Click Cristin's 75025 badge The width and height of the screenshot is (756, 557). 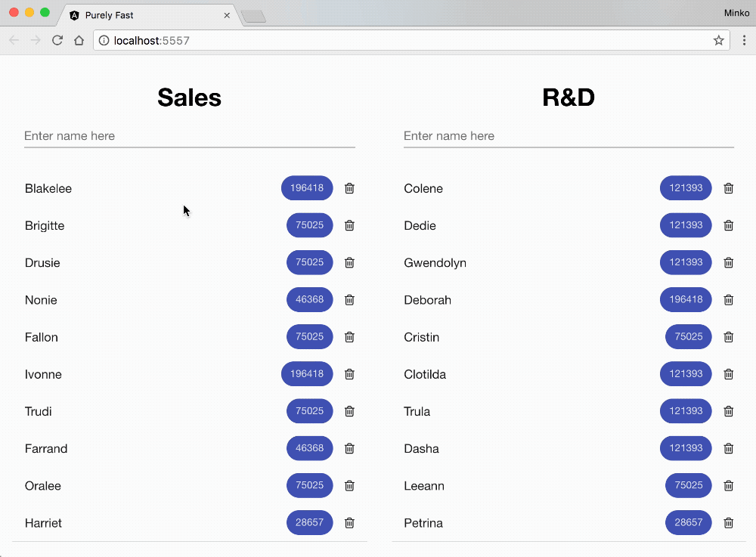[689, 337]
